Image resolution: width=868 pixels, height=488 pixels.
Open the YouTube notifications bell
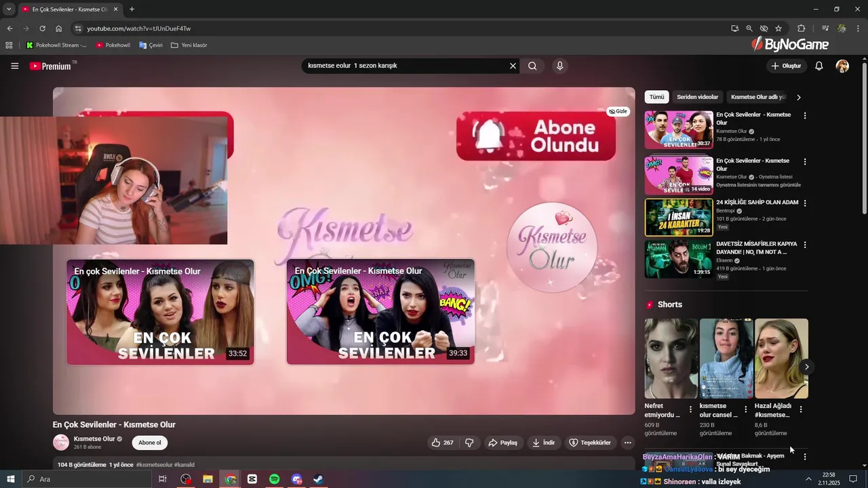coord(818,66)
